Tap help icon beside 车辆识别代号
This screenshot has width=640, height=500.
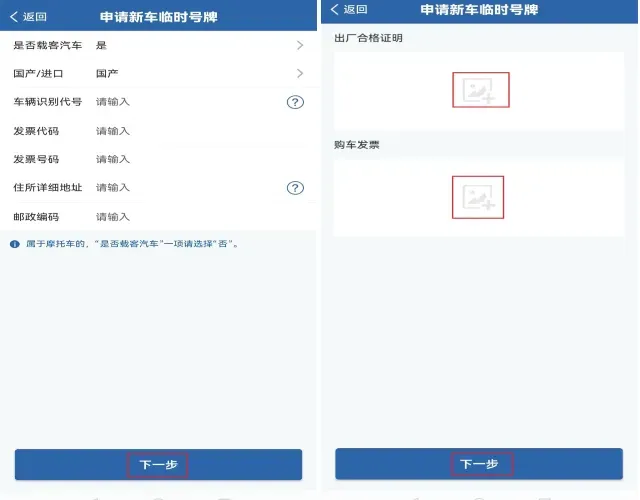295,102
